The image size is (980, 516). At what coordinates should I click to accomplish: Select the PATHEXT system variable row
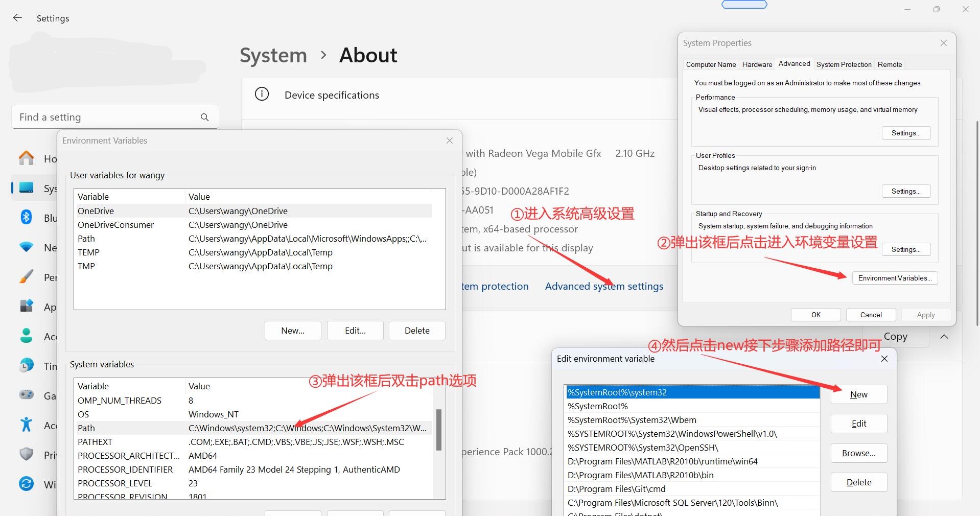(253, 442)
